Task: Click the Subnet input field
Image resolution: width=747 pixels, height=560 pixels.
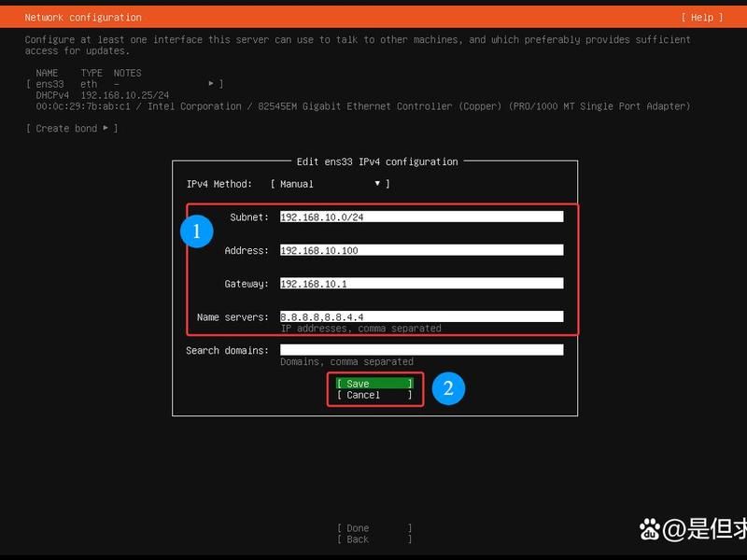Action: (422, 217)
